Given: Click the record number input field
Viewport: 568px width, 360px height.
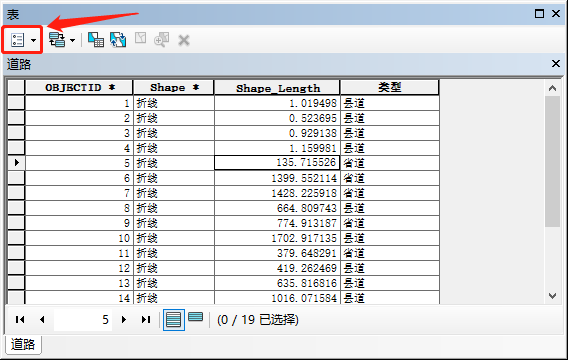Looking at the screenshot, I should (x=83, y=320).
